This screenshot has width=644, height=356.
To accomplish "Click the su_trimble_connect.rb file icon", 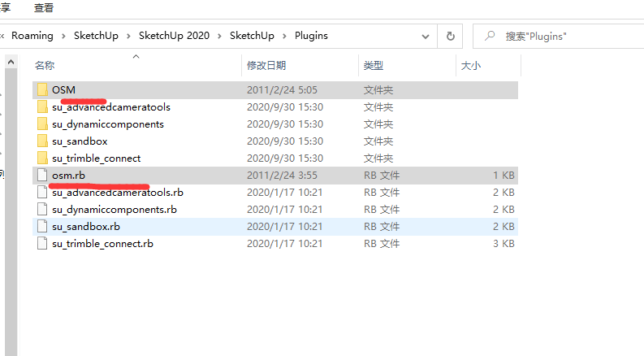I will 42,243.
